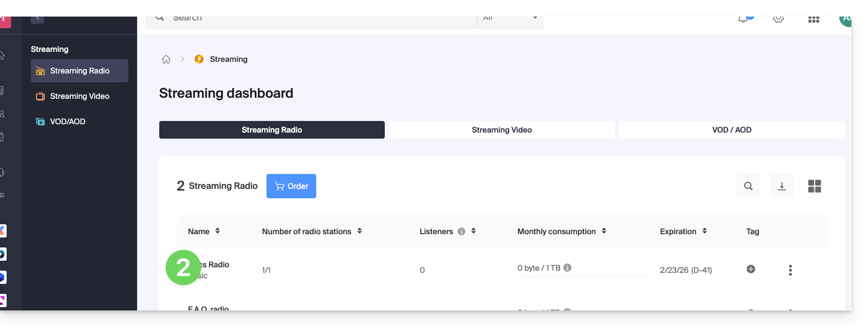Click the home breadcrumb icon
Screen dimensions: 868x327
(166, 60)
